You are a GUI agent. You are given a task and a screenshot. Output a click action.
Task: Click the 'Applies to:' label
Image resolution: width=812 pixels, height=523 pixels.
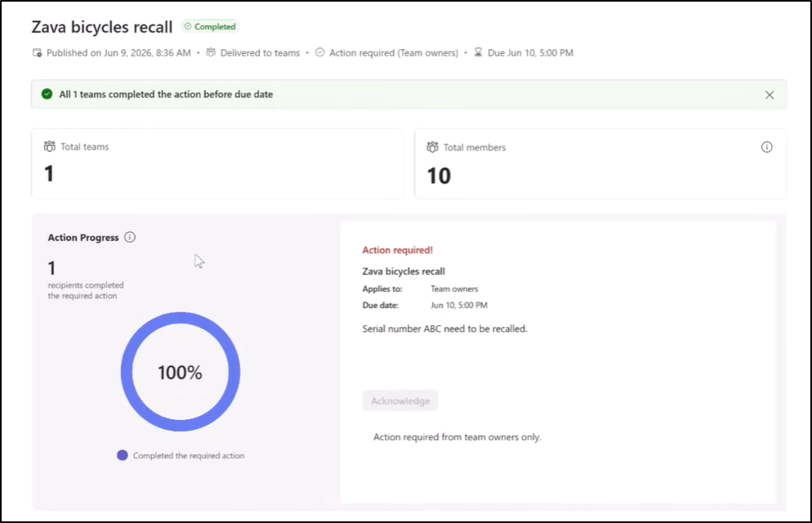tap(382, 289)
